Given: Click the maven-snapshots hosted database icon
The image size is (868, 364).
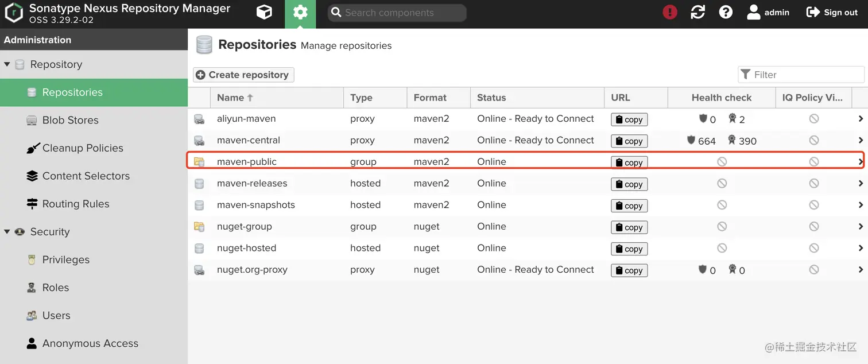Looking at the screenshot, I should 199,205.
